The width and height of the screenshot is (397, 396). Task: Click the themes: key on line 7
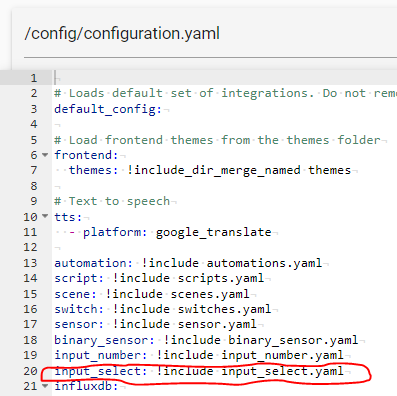point(93,170)
